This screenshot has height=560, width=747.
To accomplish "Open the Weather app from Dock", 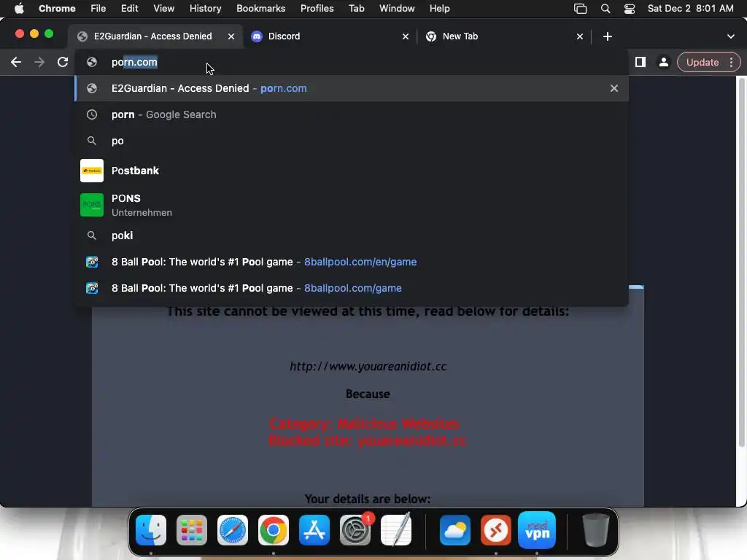I will [x=455, y=530].
